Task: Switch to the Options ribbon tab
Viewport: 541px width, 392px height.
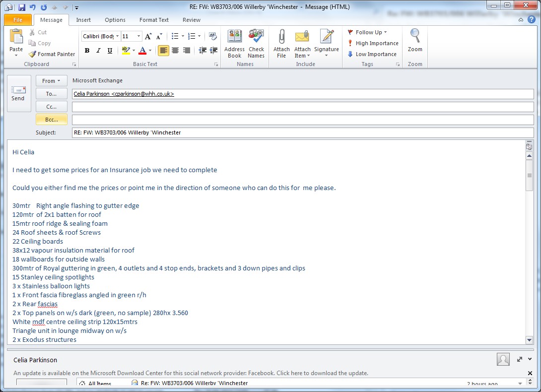Action: (115, 20)
